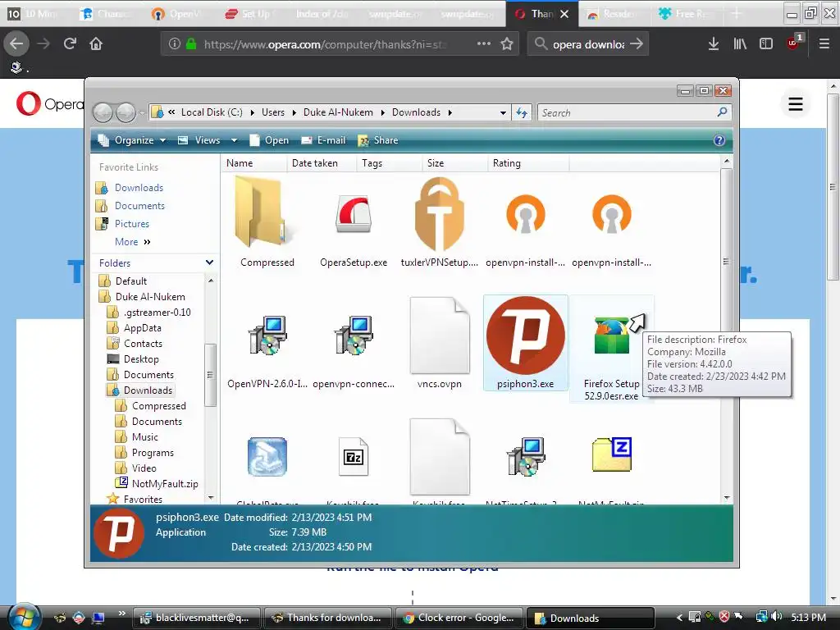Viewport: 840px width, 630px height.
Task: Click the Explorer search magnifier icon
Action: click(x=722, y=112)
